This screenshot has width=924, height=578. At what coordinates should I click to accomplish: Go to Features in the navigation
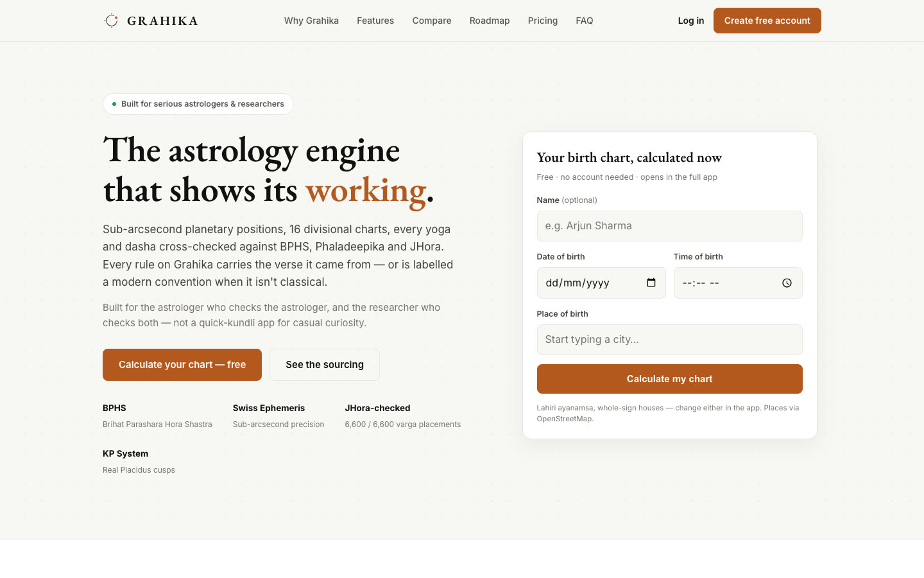375,21
